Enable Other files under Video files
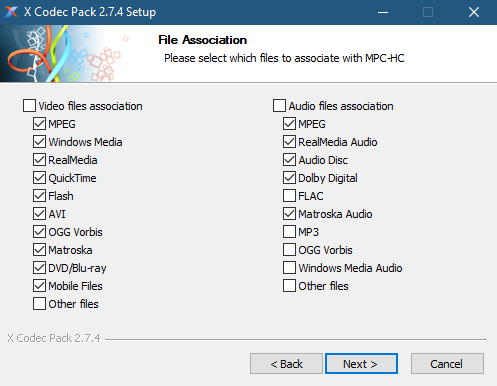497x386 pixels. click(x=39, y=304)
